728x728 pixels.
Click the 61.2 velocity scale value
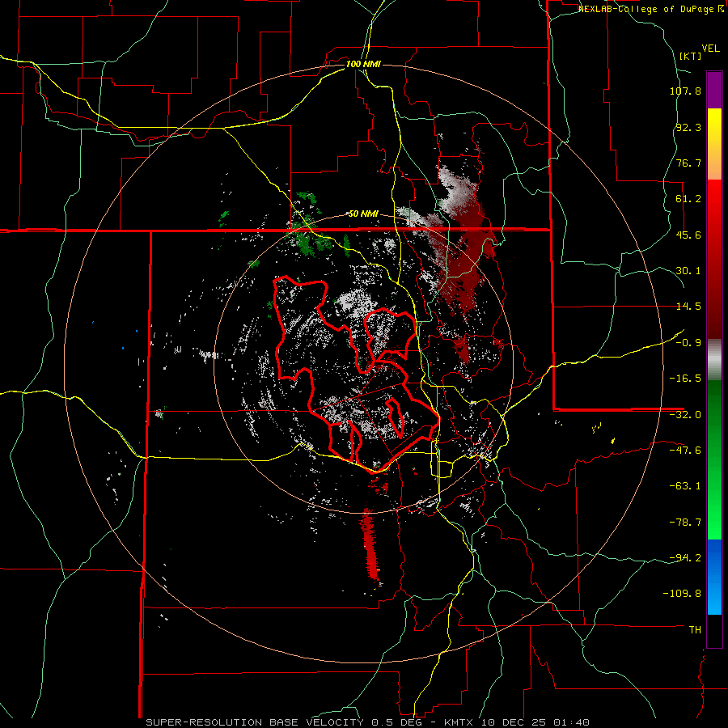[688, 199]
